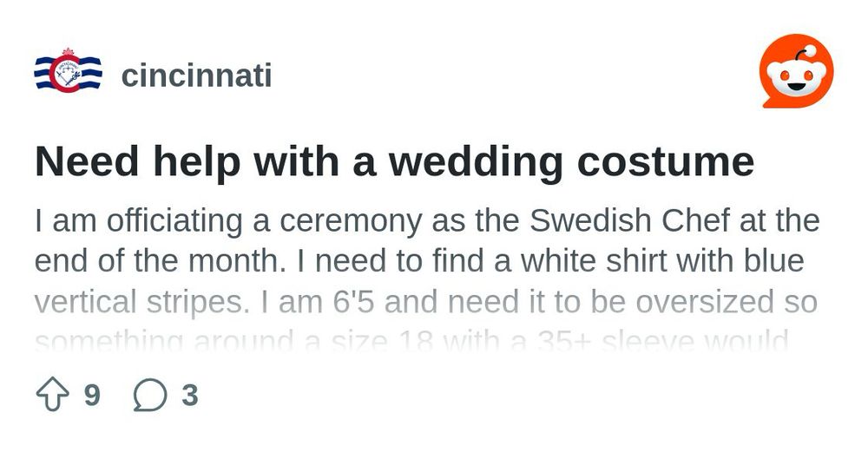Image resolution: width=868 pixels, height=452 pixels.
Task: Click the word 'costume' in the post title
Action: (666, 162)
